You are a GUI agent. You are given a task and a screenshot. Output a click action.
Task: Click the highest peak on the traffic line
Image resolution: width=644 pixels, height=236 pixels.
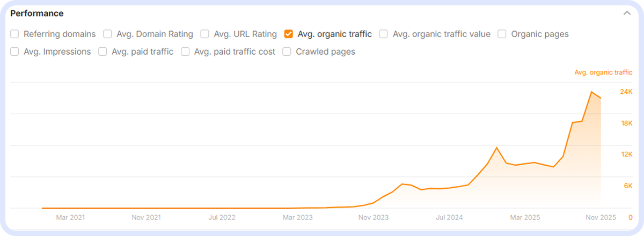click(591, 92)
